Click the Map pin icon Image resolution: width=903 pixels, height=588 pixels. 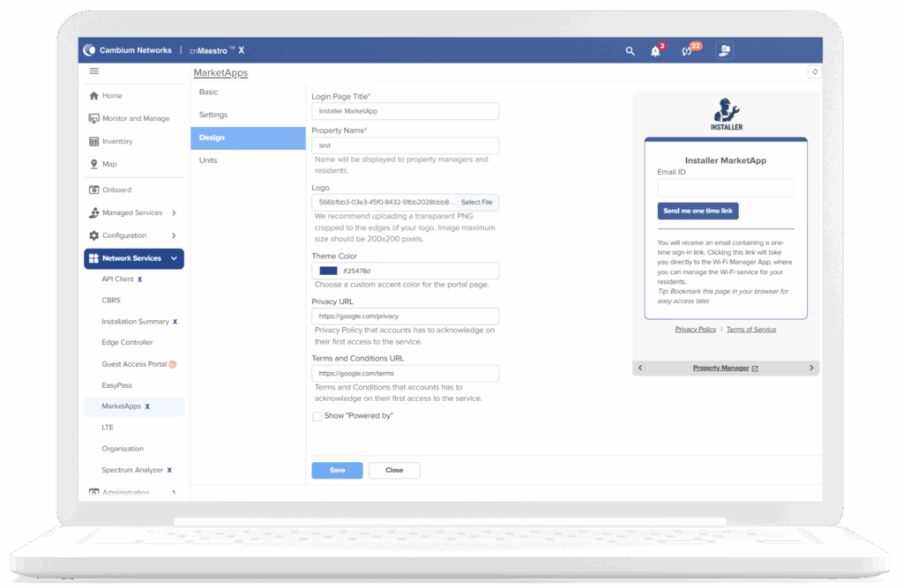[93, 164]
